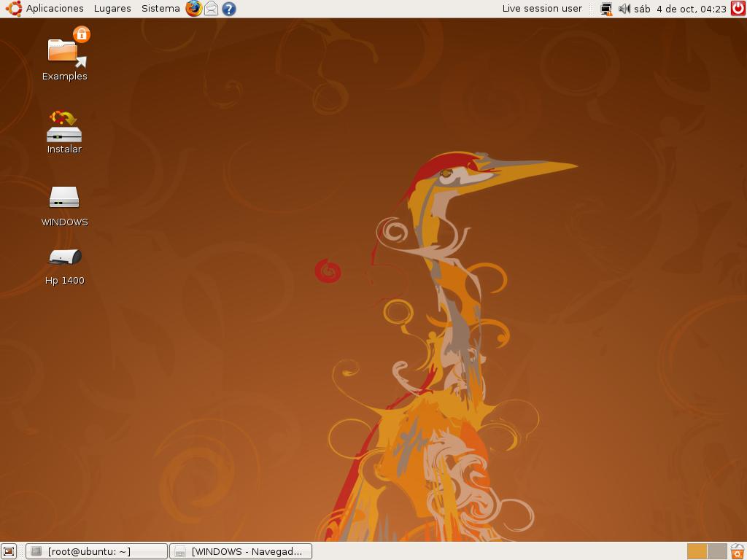
Task: Select the Examples folder desktop icon
Action: [65, 54]
